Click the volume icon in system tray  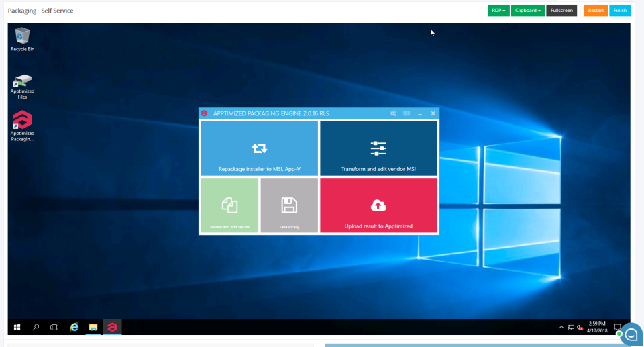coord(580,328)
